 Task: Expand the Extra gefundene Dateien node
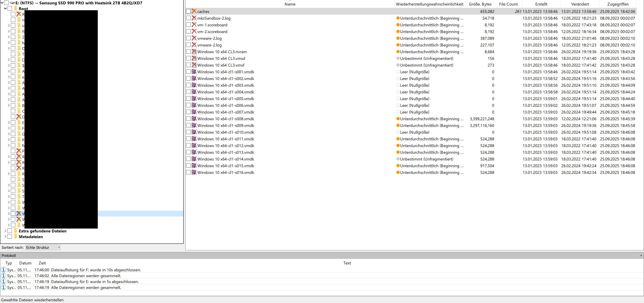pos(5,231)
